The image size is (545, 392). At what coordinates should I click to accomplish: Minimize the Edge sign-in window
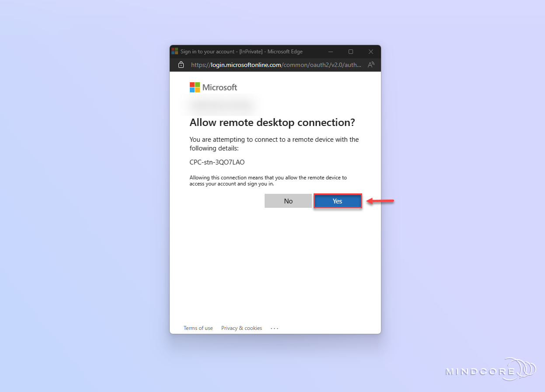pyautogui.click(x=331, y=51)
